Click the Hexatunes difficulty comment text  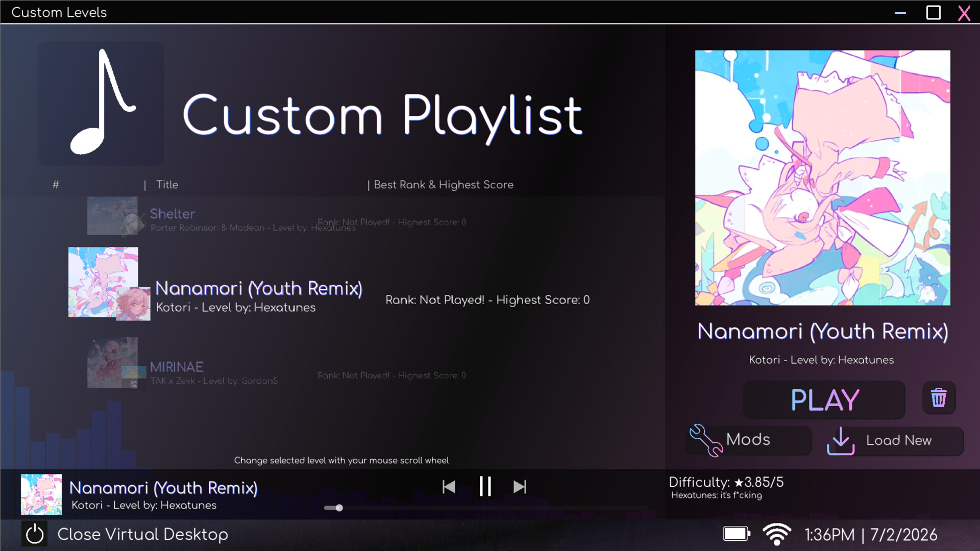click(x=716, y=495)
